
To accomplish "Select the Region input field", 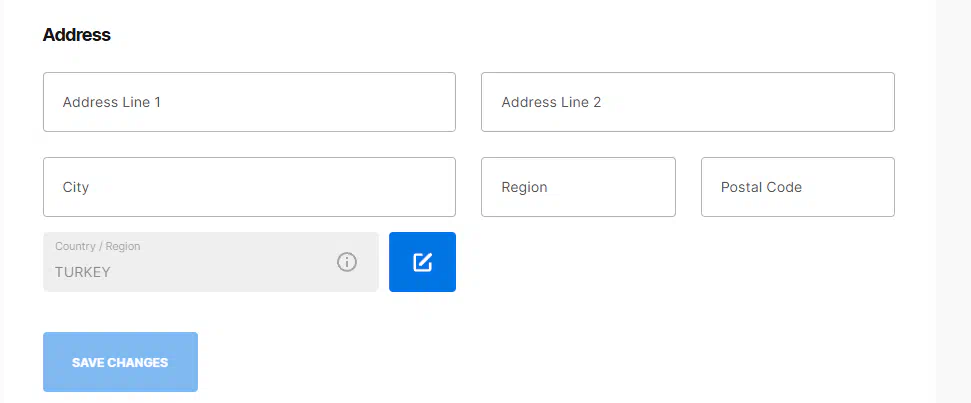I will pyautogui.click(x=578, y=187).
